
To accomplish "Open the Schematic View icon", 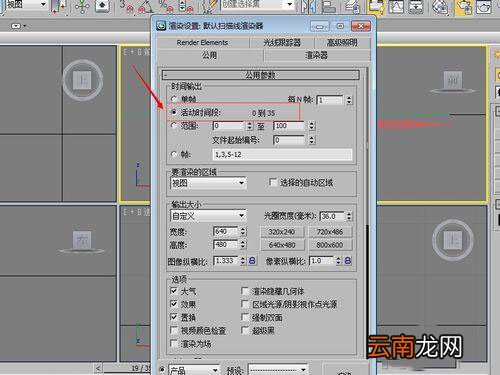I will (416, 7).
